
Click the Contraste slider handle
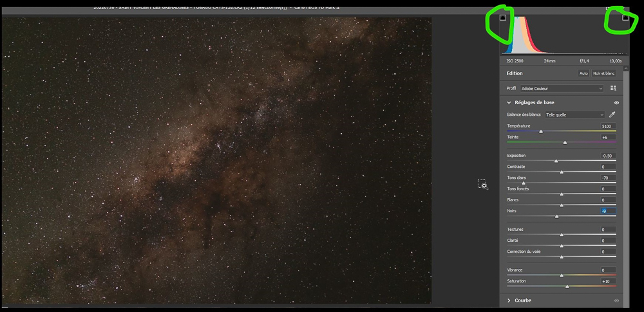[562, 172]
